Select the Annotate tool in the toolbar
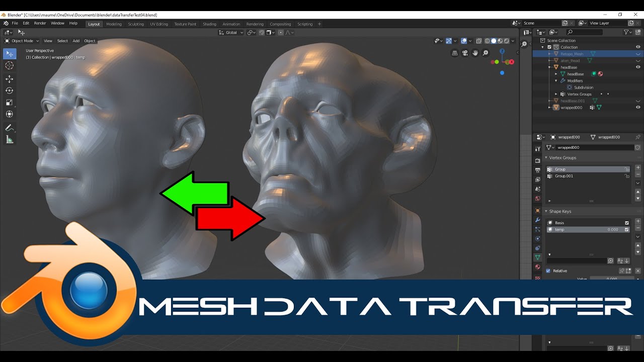The width and height of the screenshot is (644, 362). [x=9, y=127]
